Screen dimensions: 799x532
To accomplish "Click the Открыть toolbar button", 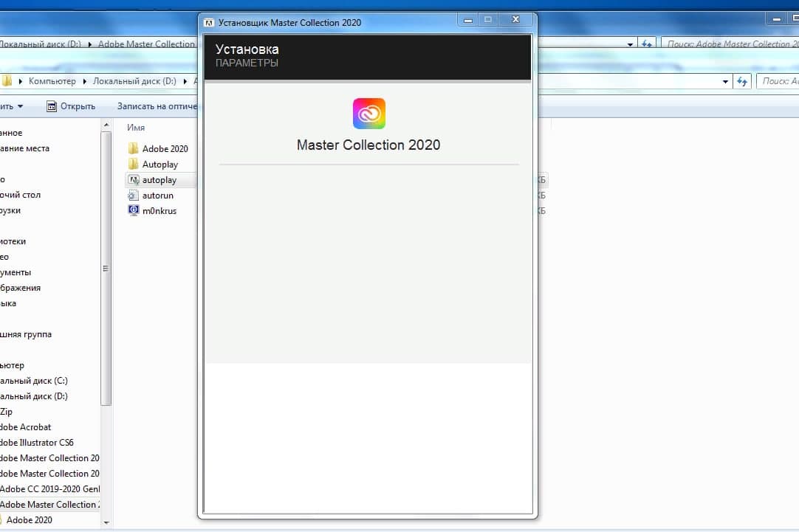I will tap(71, 106).
